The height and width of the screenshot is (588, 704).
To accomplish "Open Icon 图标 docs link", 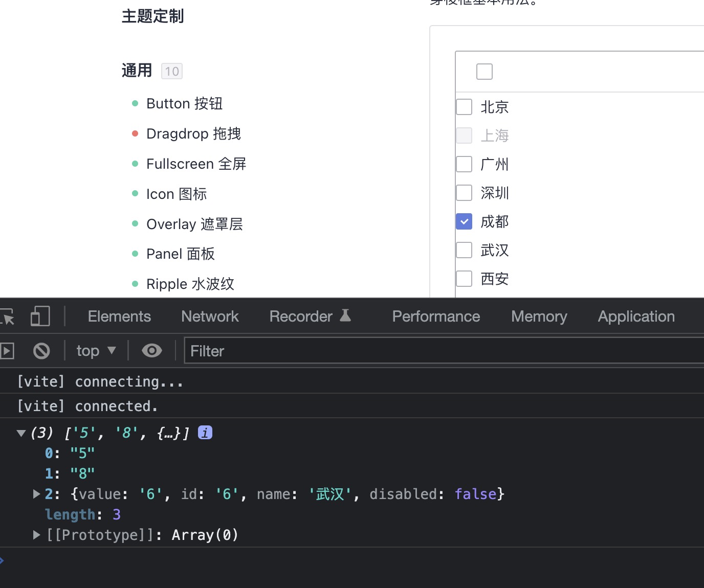I will [x=177, y=194].
